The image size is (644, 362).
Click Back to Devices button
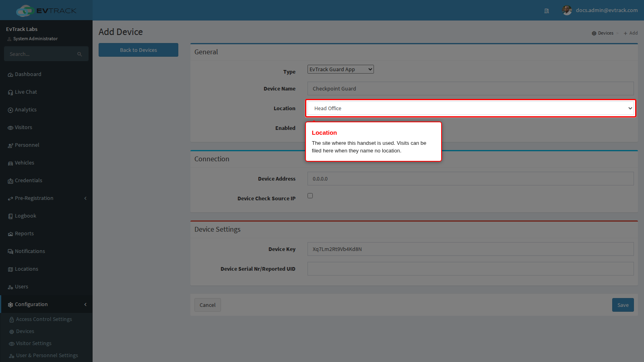138,50
